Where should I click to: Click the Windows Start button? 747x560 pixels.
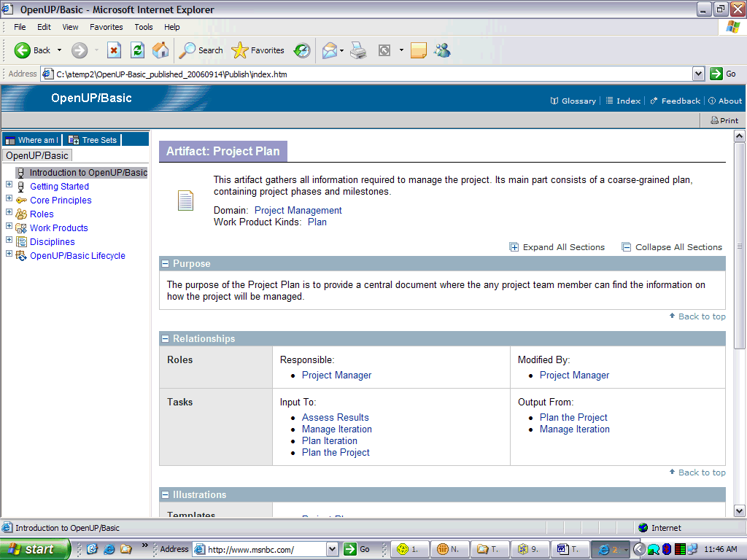[34, 549]
